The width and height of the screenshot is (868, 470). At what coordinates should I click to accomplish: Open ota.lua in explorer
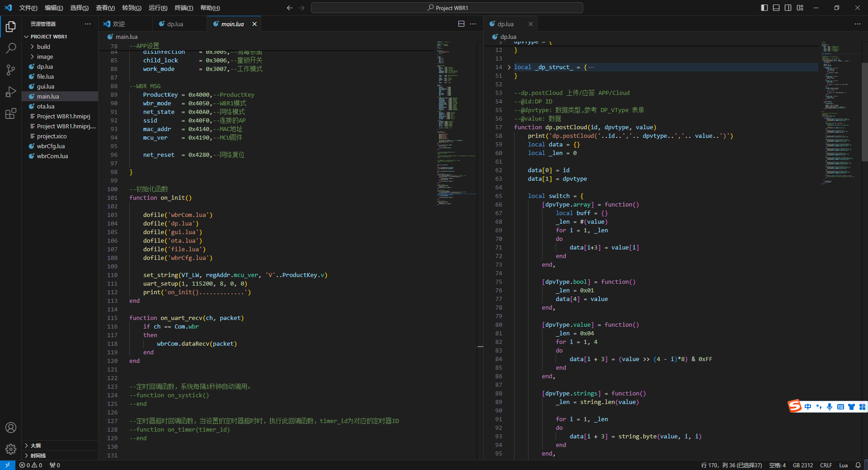click(x=60, y=106)
